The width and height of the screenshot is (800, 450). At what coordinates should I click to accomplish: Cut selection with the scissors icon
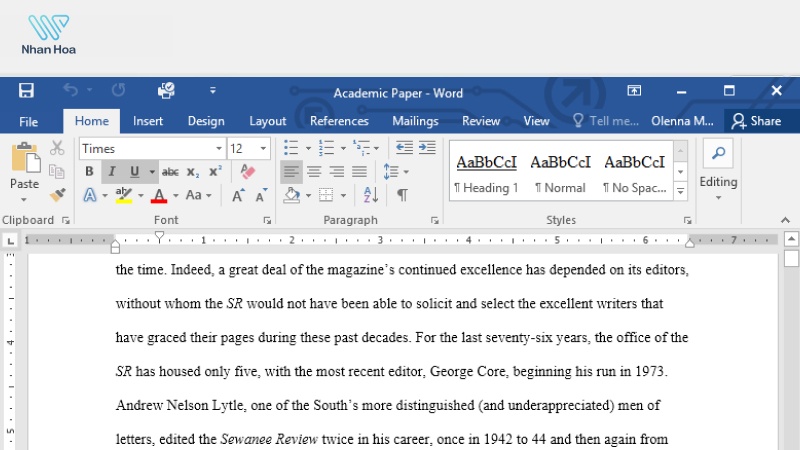point(57,148)
